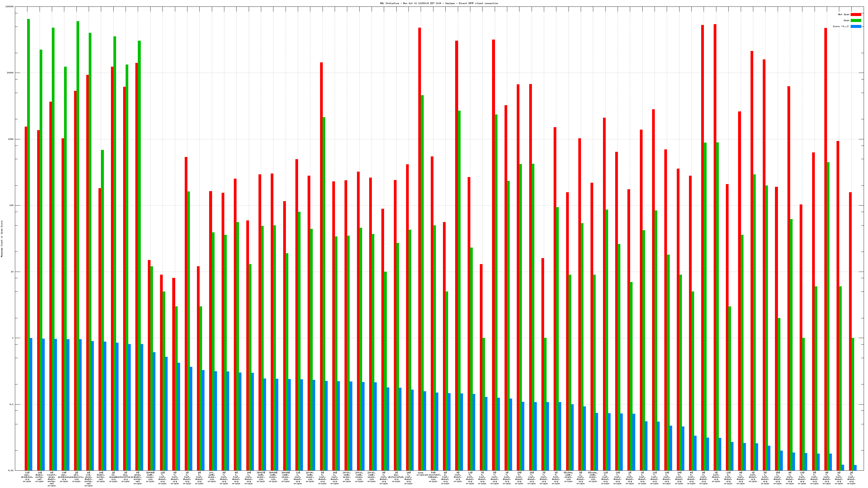This screenshot has height=488, width=868.
Task: Click the 'Not Spam' legend text
Action: pos(844,14)
